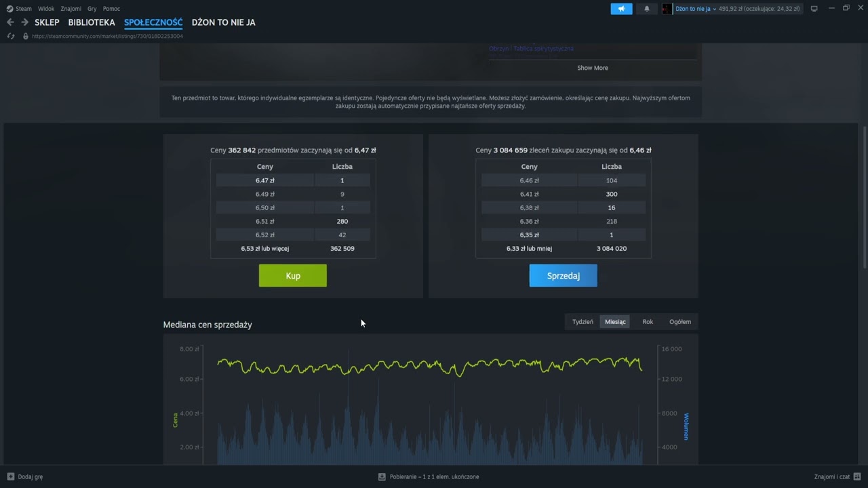Select the 6,36 zł buy order row
The height and width of the screenshot is (488, 868).
pyautogui.click(x=564, y=221)
